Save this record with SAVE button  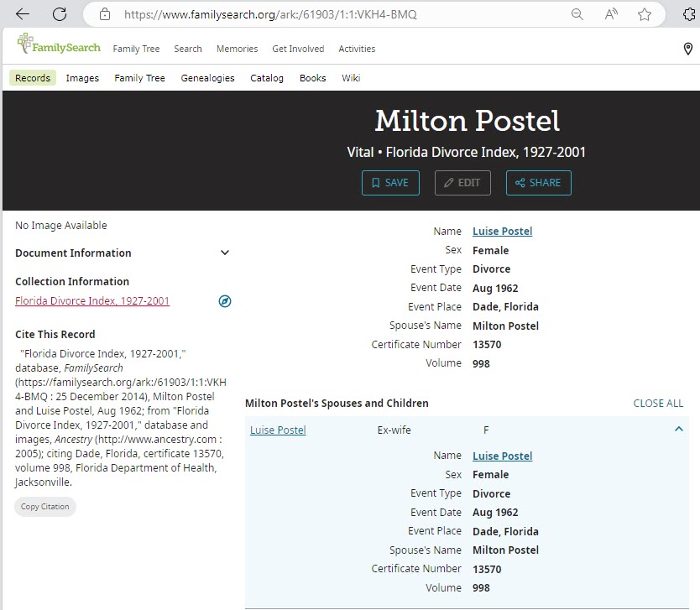pyautogui.click(x=390, y=183)
